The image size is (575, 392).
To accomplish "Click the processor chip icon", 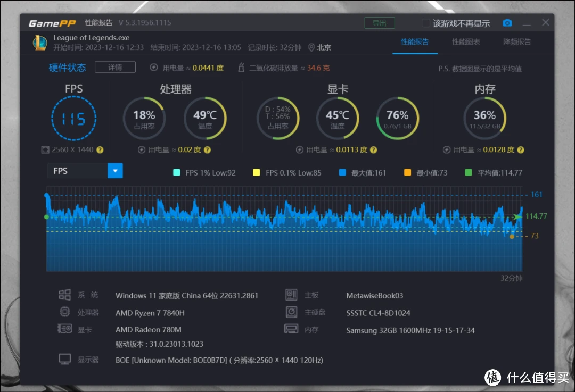I will click(65, 312).
